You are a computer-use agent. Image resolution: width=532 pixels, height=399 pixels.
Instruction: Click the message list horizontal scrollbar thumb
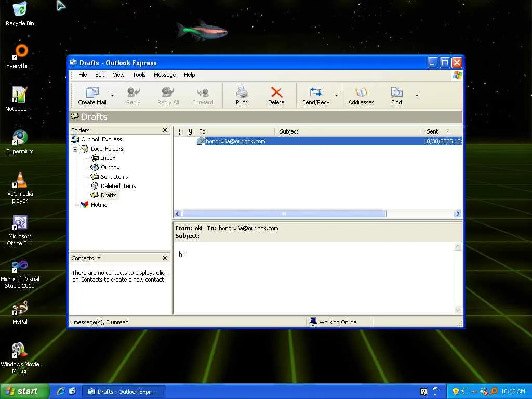pos(284,214)
